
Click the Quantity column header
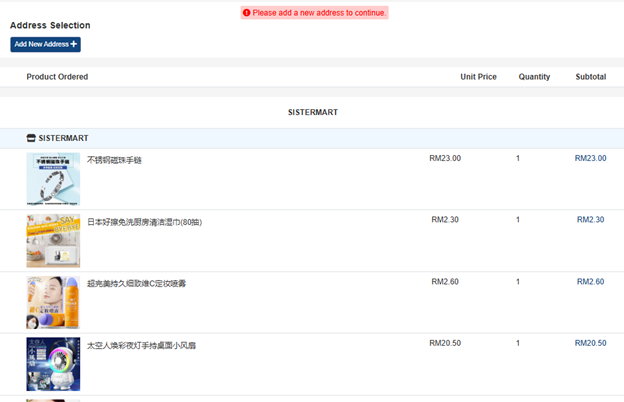click(534, 77)
